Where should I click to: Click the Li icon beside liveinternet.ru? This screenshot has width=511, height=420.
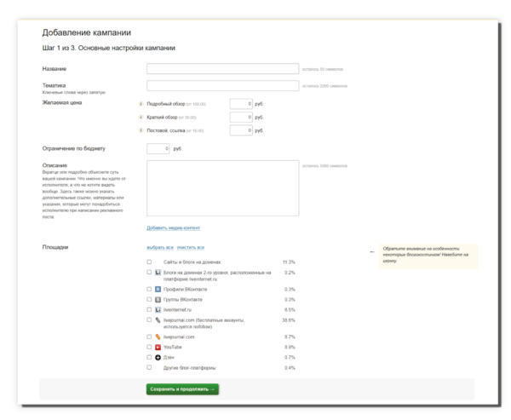pos(158,310)
